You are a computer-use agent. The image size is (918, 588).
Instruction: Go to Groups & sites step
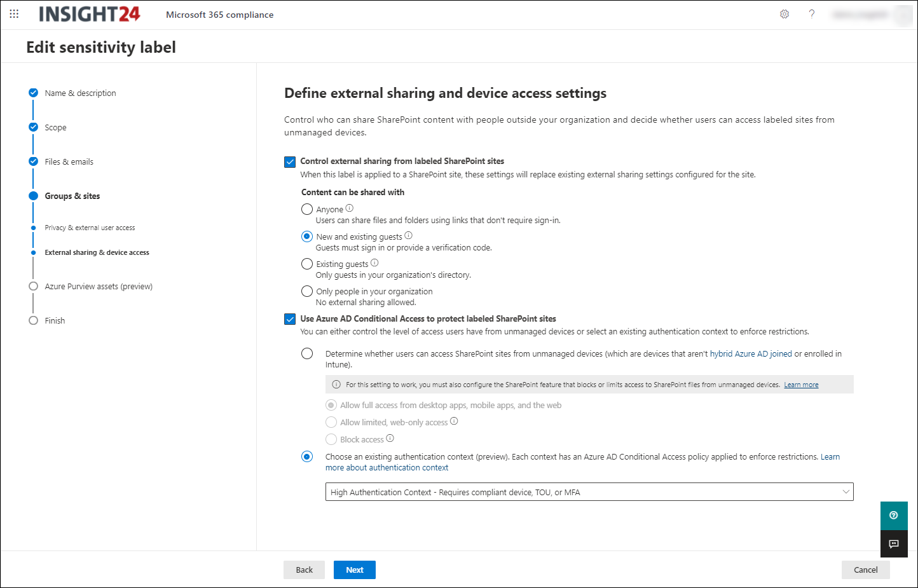(72, 196)
